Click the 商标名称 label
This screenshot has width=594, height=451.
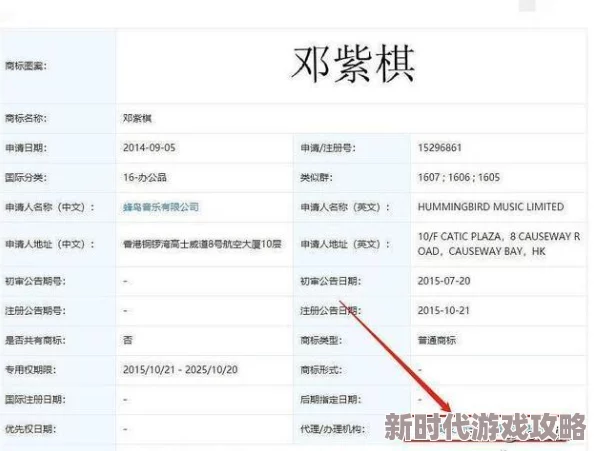pyautogui.click(x=26, y=119)
